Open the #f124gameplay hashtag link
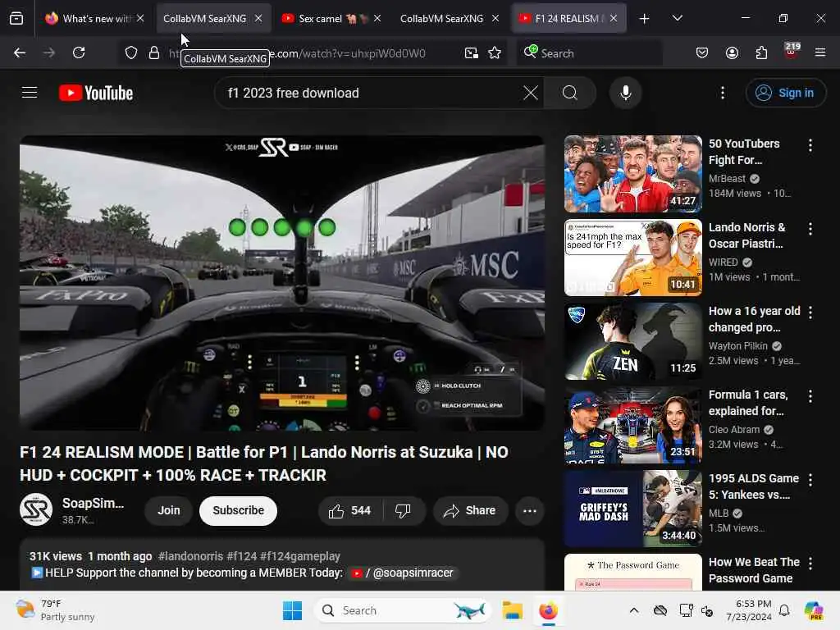 300,556
